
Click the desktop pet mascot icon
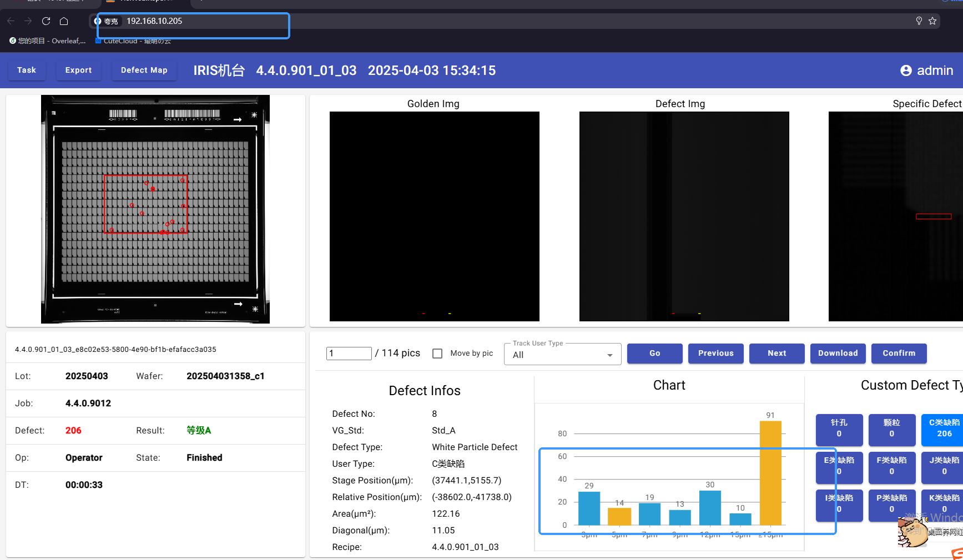[914, 531]
